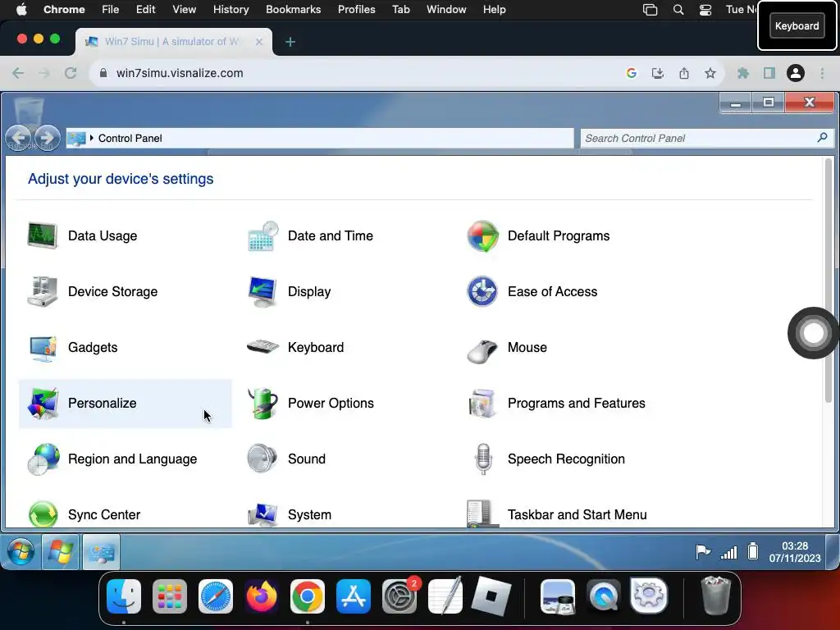Click the Control Panel back arrow

(x=19, y=138)
